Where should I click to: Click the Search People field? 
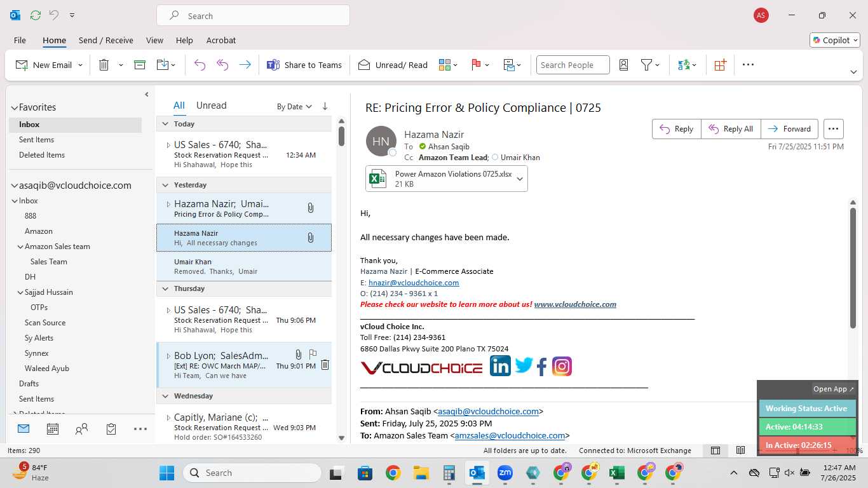(x=573, y=65)
